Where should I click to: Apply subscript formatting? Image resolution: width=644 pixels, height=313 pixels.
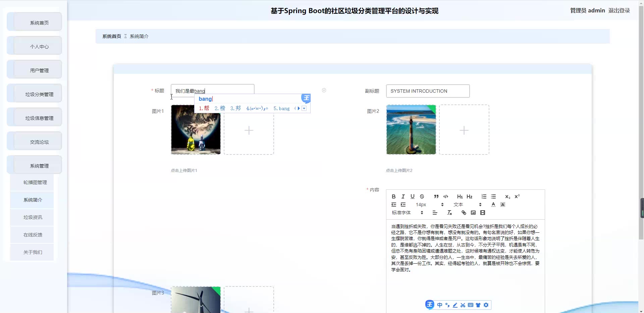pos(507,196)
